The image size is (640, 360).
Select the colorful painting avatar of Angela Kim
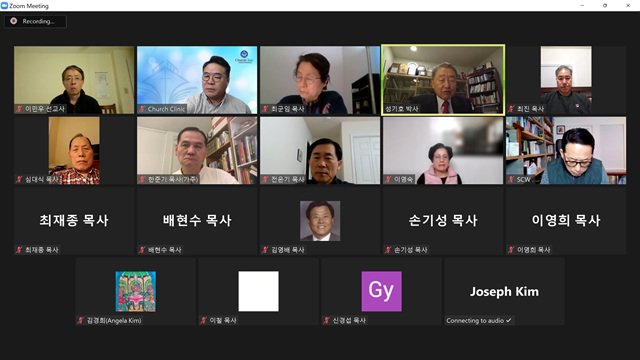tap(136, 291)
